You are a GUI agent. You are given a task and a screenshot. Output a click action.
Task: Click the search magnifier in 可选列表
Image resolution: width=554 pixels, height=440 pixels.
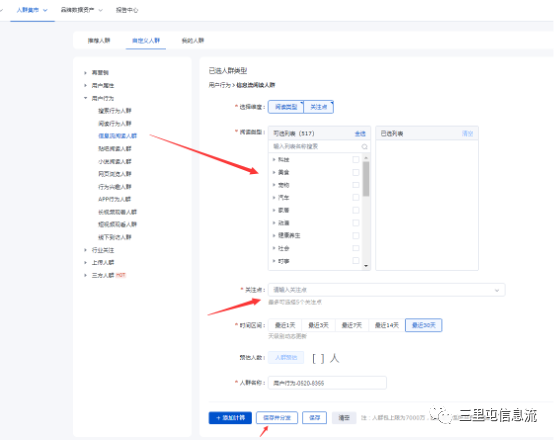364,146
